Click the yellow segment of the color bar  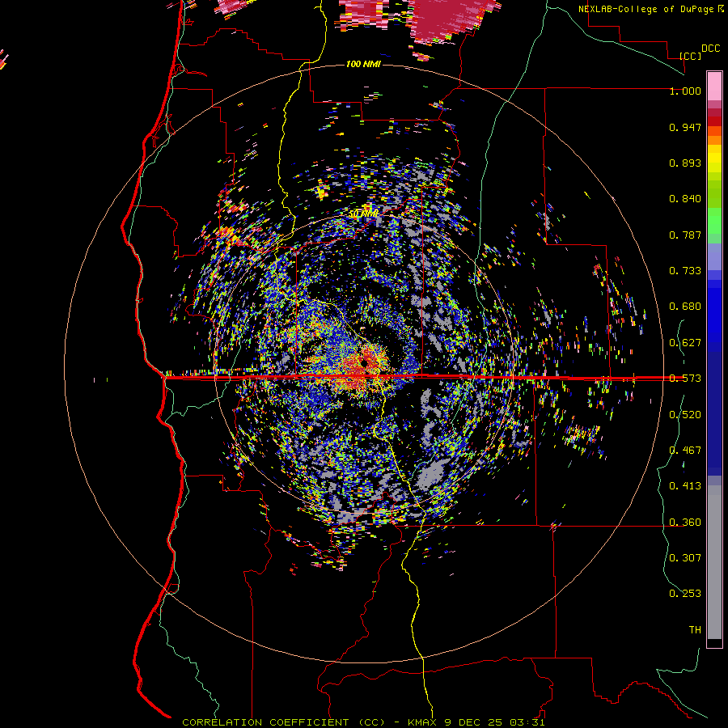click(x=714, y=159)
